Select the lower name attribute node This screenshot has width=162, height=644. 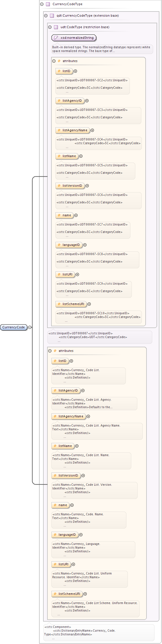click(x=61, y=505)
